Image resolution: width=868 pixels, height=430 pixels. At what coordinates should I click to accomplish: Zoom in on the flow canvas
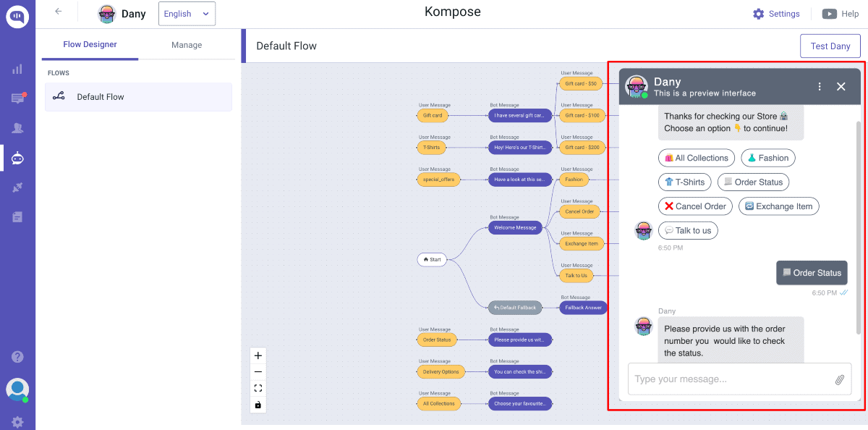[258, 355]
